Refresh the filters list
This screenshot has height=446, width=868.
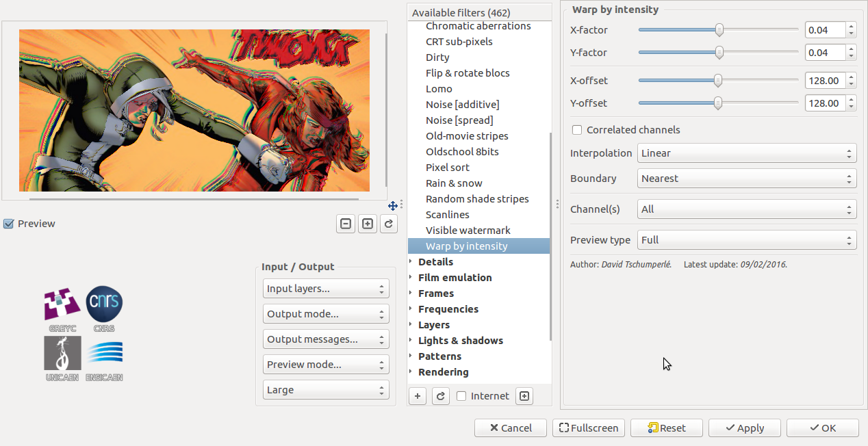point(441,395)
